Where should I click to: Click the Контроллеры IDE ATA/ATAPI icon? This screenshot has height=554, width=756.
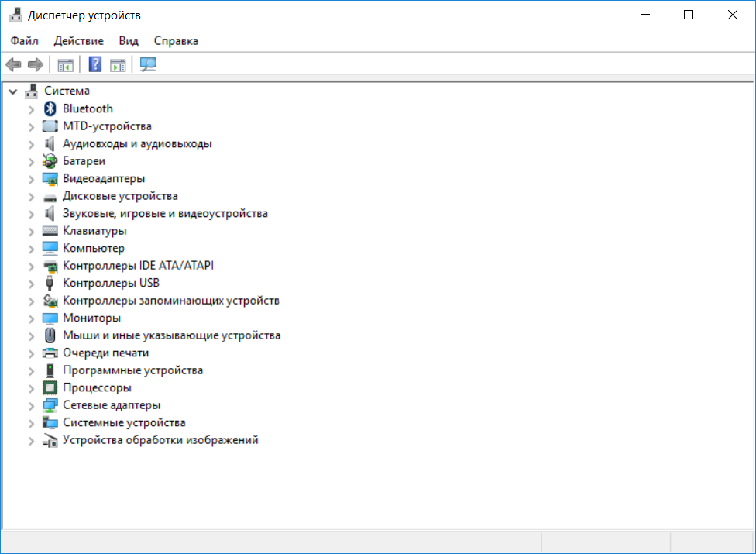[x=50, y=266]
